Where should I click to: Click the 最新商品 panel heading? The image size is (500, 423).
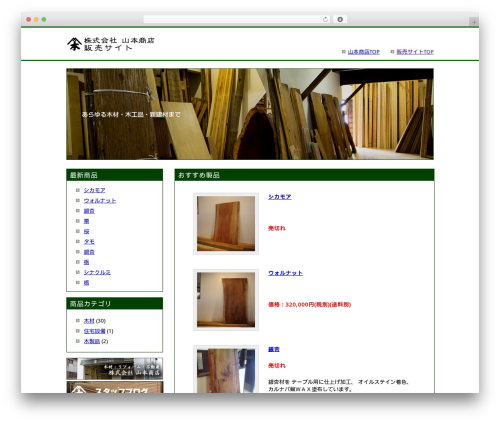[115, 175]
